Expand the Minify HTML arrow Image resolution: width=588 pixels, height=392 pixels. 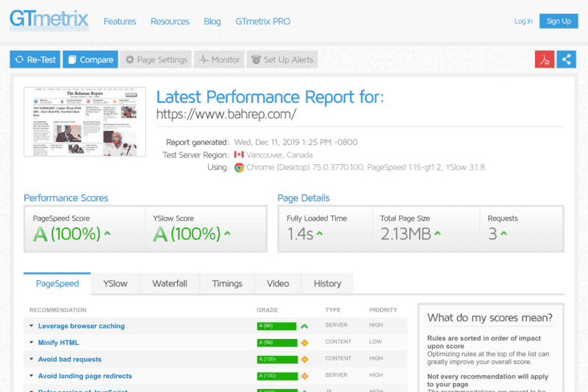(x=32, y=343)
